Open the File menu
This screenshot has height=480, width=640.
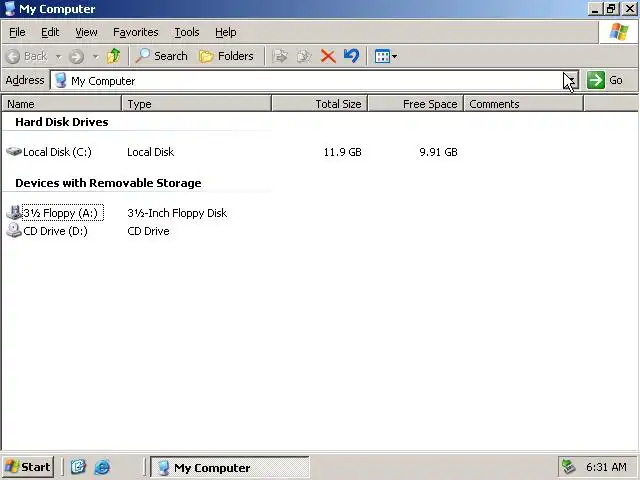coord(17,32)
